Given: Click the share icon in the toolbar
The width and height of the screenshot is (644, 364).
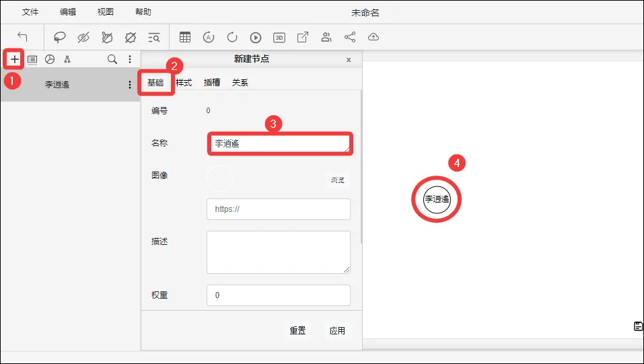Looking at the screenshot, I should click(350, 37).
